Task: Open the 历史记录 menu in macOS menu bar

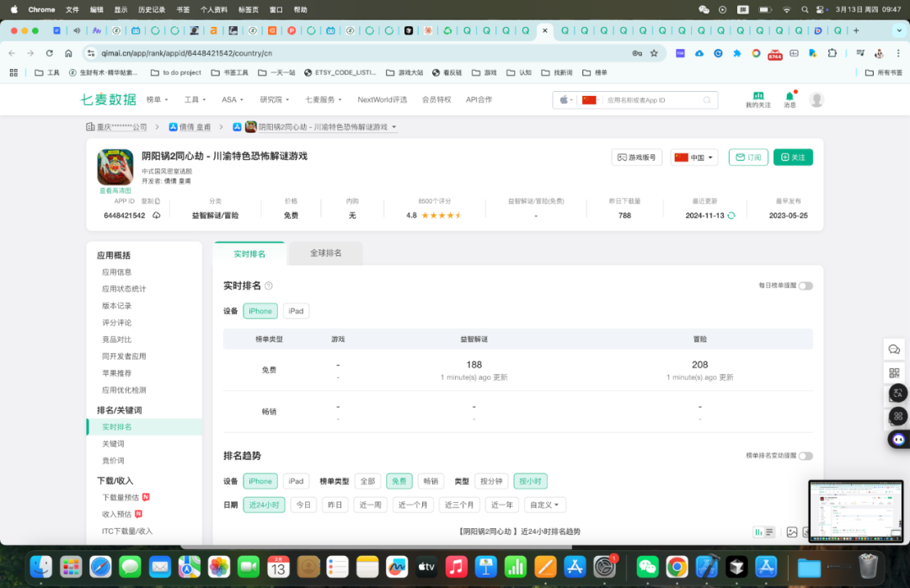Action: coord(152,9)
